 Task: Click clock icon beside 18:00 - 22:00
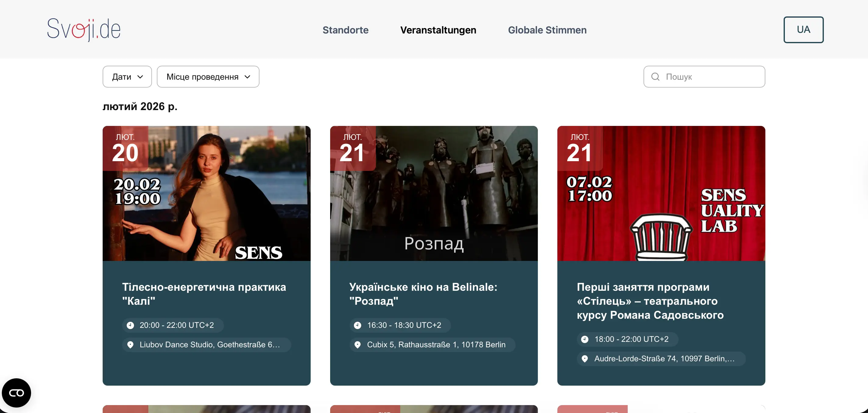585,339
